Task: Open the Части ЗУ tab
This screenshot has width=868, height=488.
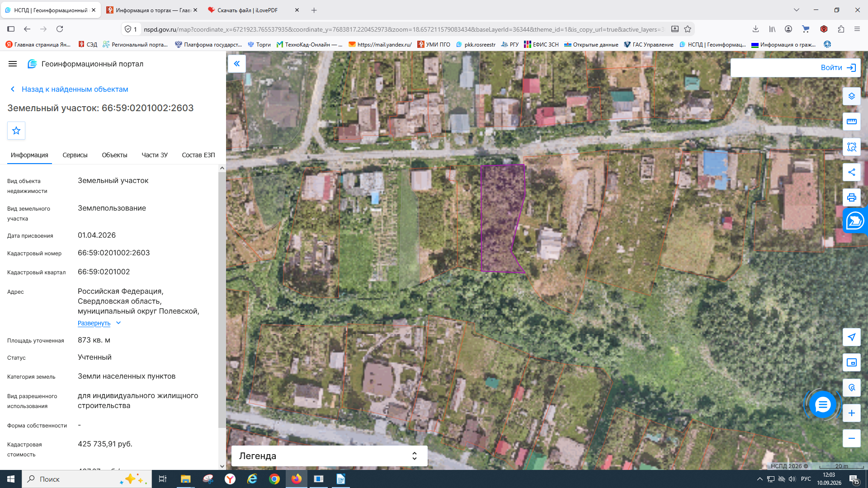Action: 155,155
